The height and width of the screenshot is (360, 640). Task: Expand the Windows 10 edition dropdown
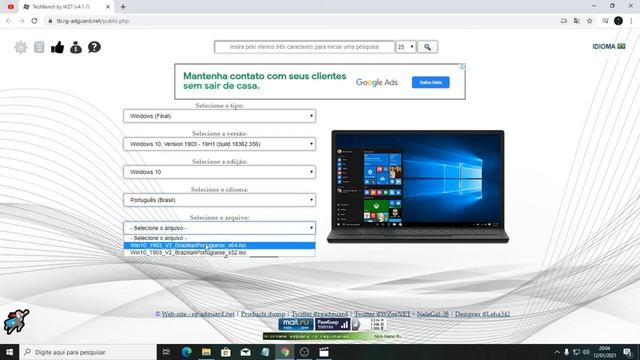point(220,172)
